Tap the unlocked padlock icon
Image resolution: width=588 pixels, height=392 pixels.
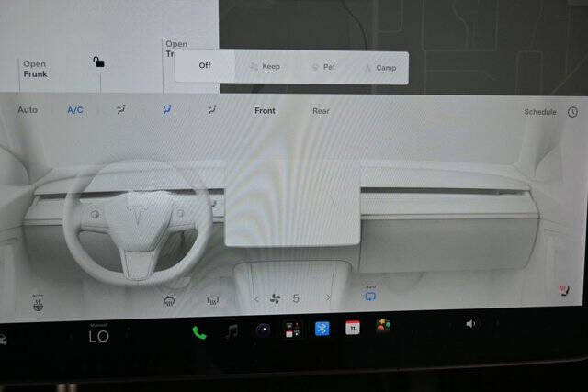98,62
